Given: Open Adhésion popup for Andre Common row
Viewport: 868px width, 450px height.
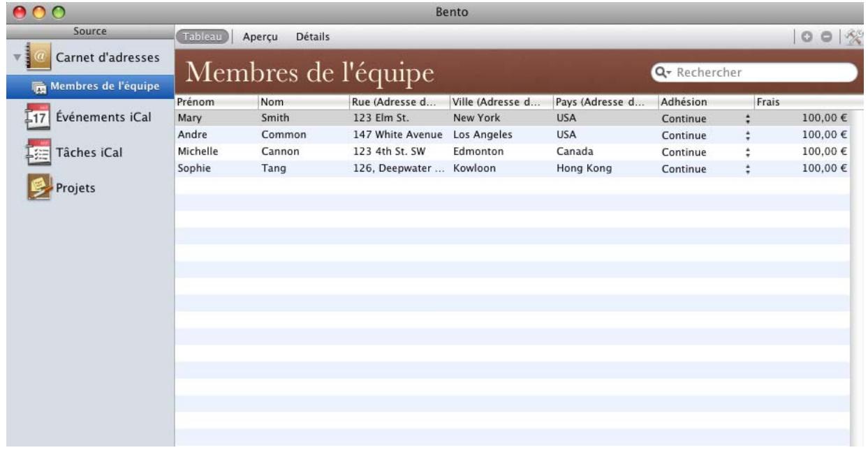Looking at the screenshot, I should click(747, 135).
